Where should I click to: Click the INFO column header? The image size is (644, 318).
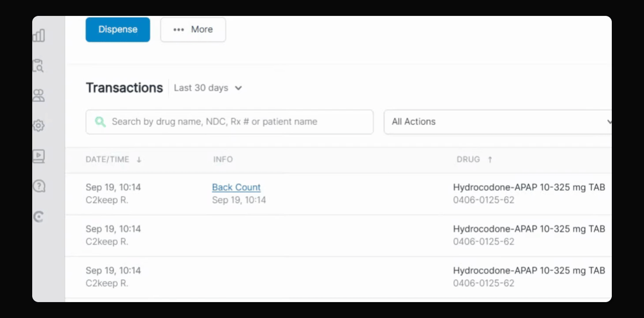pyautogui.click(x=223, y=159)
